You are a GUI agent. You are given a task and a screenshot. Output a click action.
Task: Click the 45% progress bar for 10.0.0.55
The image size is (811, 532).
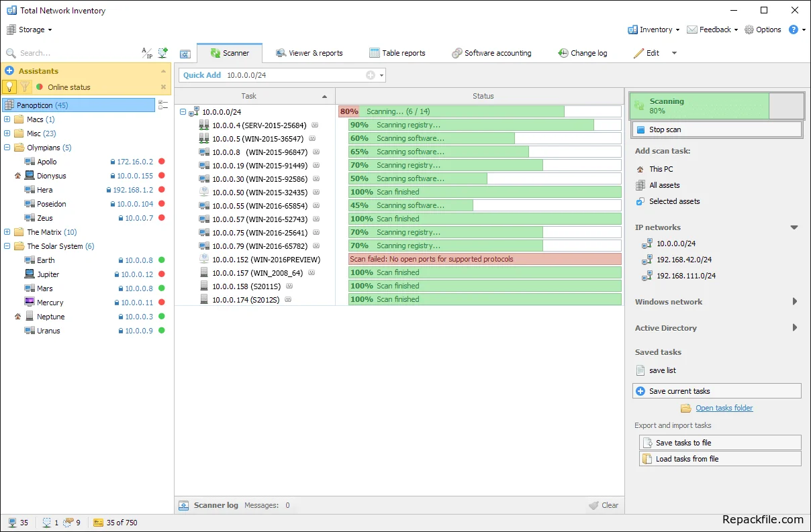click(485, 205)
